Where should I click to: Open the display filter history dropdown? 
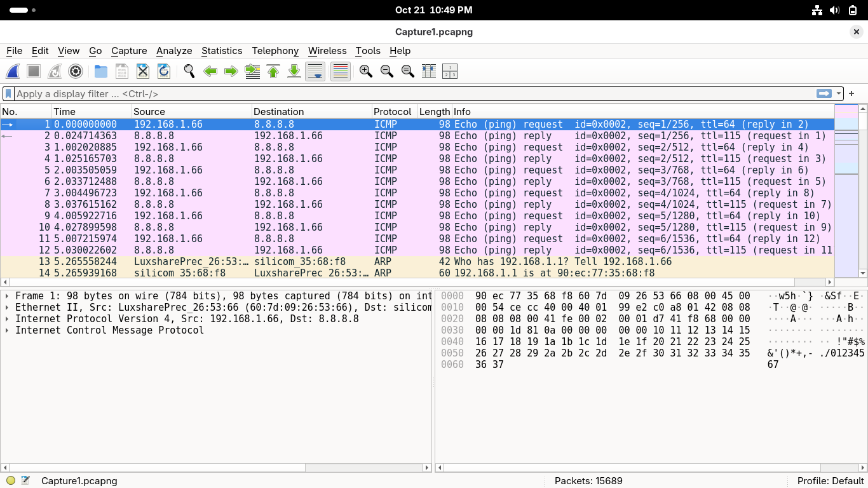pyautogui.click(x=839, y=94)
